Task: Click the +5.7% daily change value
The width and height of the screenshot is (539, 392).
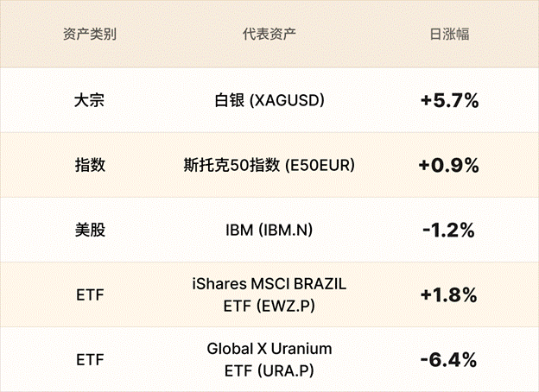Action: click(449, 100)
